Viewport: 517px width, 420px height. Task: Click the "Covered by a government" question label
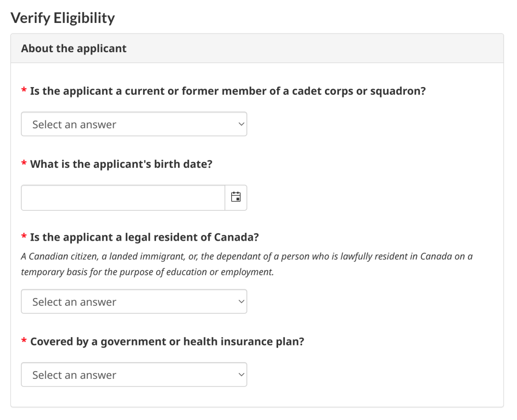[167, 342]
